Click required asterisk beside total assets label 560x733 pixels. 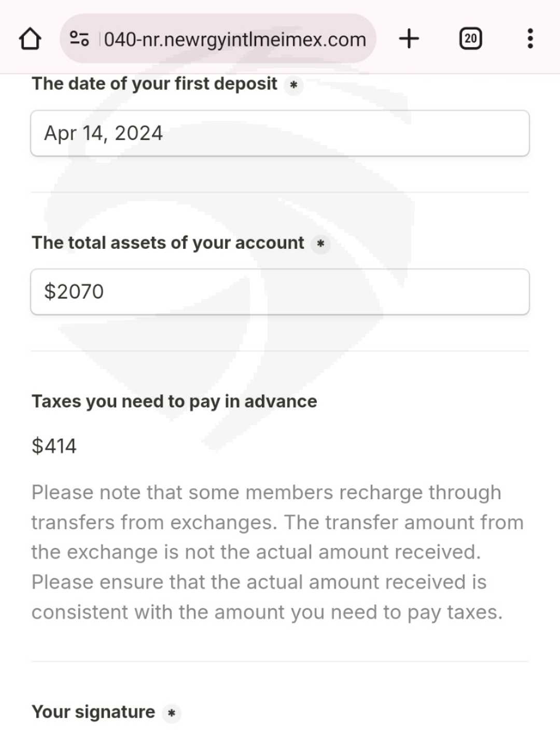coord(320,243)
